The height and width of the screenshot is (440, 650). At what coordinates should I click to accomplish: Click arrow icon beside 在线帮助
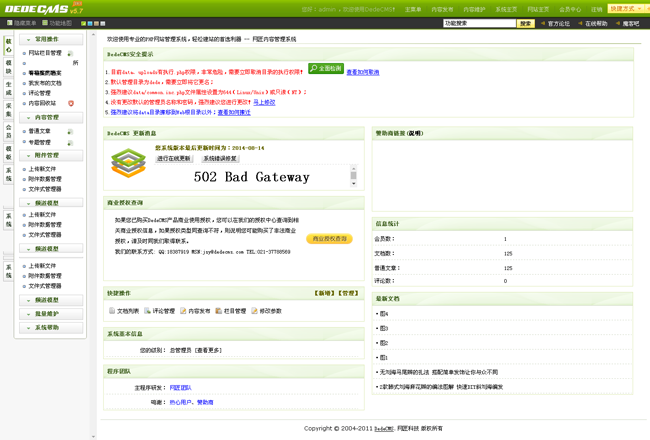580,23
